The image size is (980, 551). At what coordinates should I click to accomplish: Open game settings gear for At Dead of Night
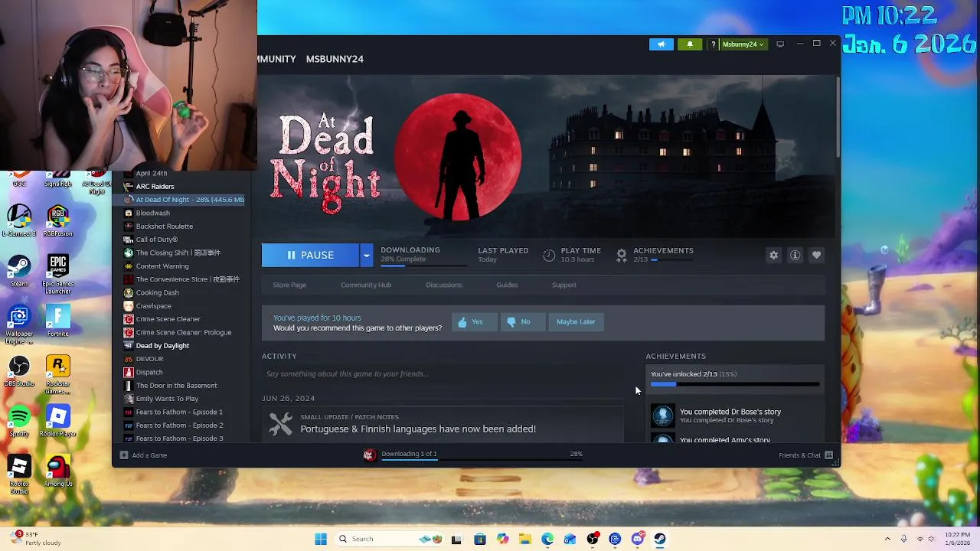pos(773,255)
